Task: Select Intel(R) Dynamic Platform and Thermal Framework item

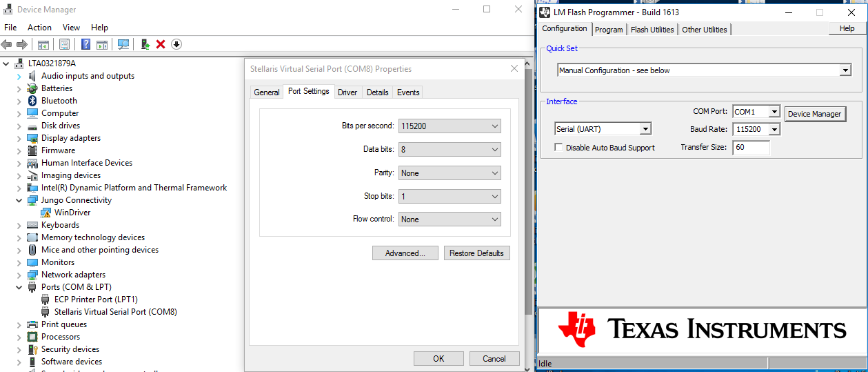Action: click(x=134, y=188)
